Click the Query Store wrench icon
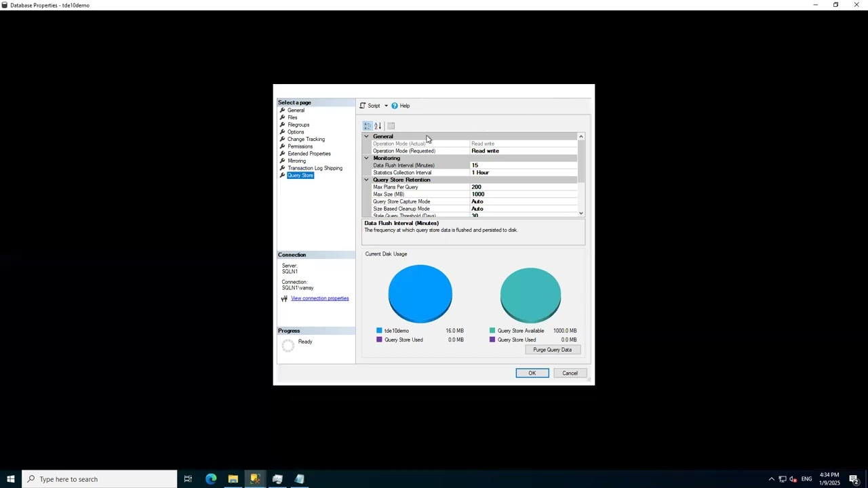Screen dimensions: 868x488 282,176
